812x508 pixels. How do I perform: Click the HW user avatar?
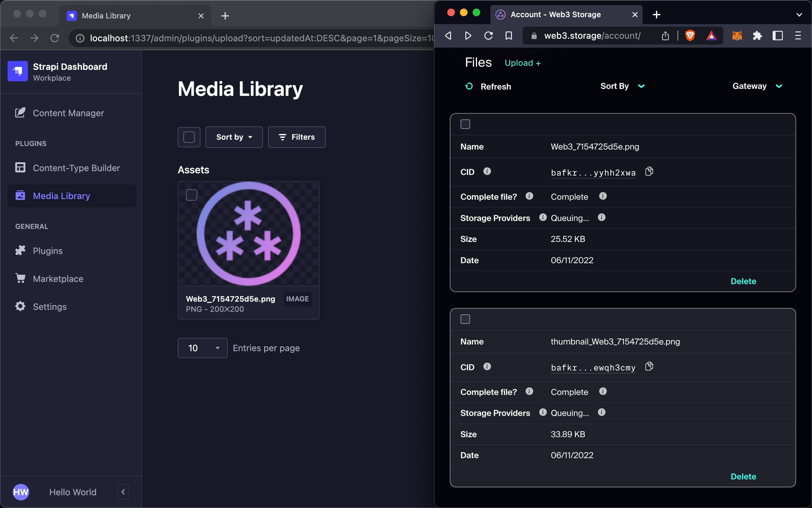[21, 492]
